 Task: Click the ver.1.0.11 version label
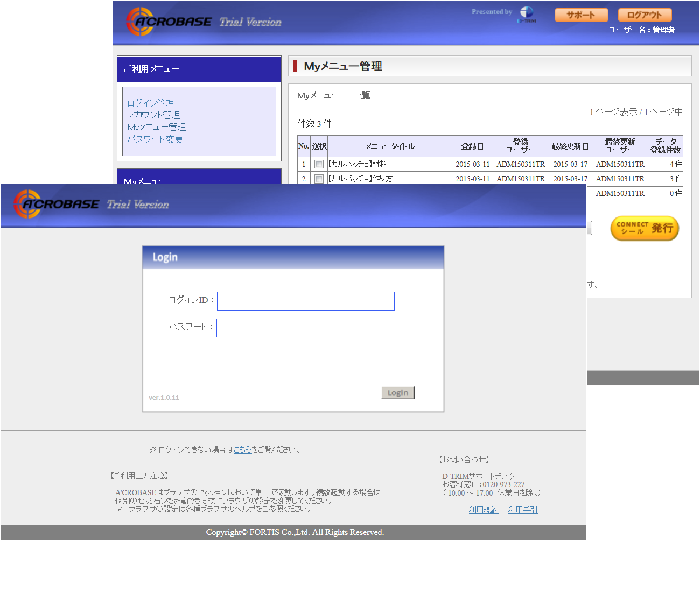tap(164, 398)
